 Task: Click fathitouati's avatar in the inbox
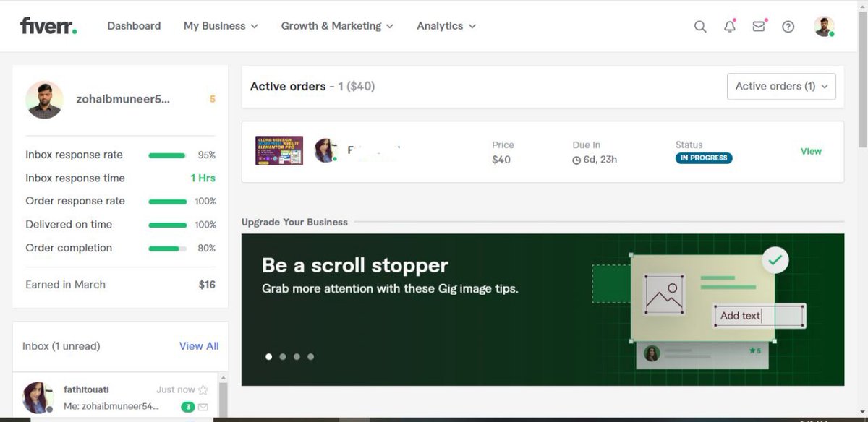[x=38, y=398]
